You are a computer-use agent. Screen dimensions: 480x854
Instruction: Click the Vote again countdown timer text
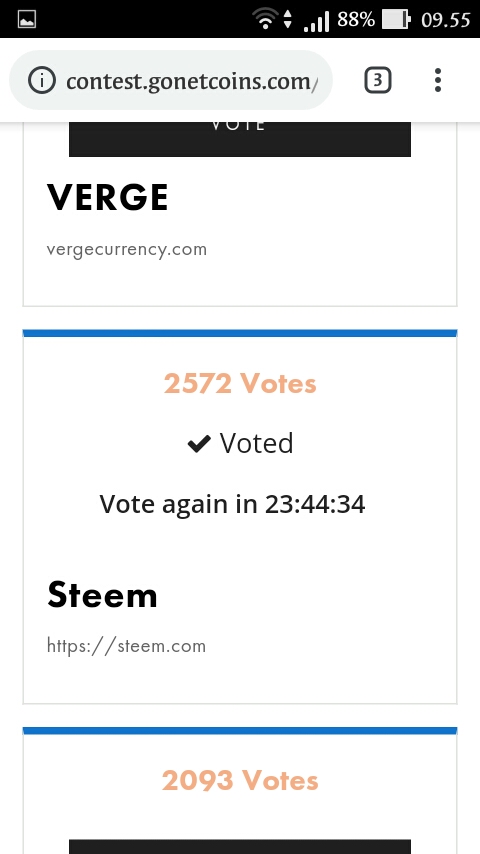pyautogui.click(x=232, y=504)
